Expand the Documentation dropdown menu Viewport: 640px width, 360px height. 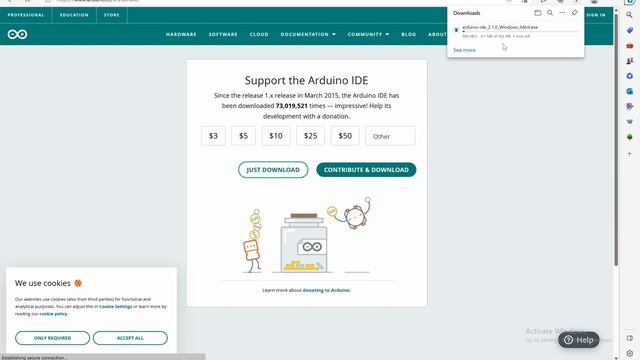[308, 34]
